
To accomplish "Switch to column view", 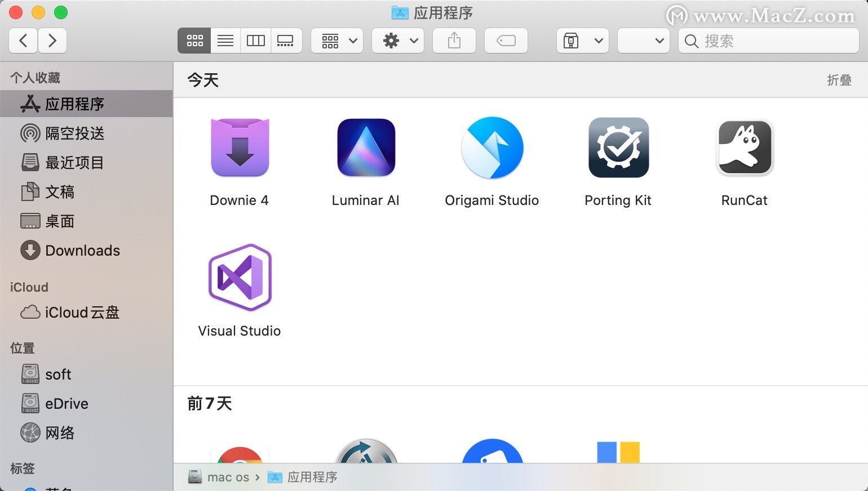I will [x=256, y=41].
